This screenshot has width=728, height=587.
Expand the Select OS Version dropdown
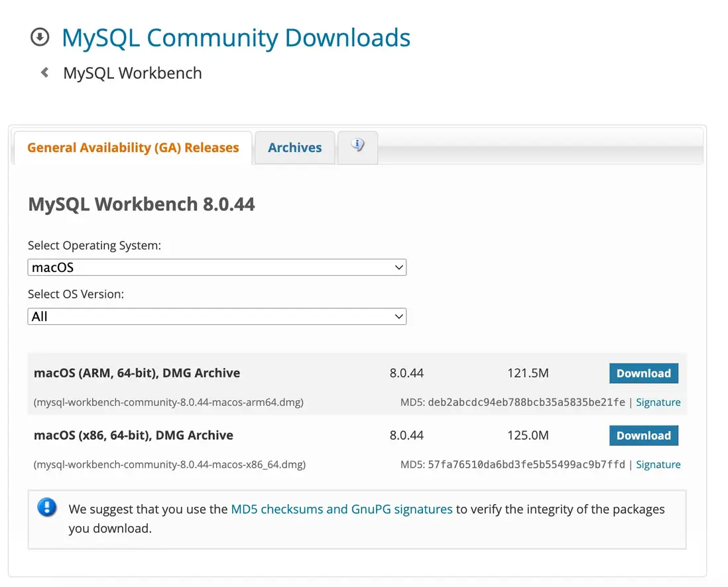[217, 317]
